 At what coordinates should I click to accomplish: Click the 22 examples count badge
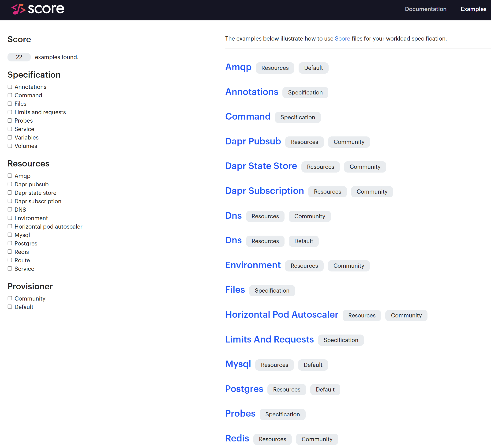(x=19, y=57)
